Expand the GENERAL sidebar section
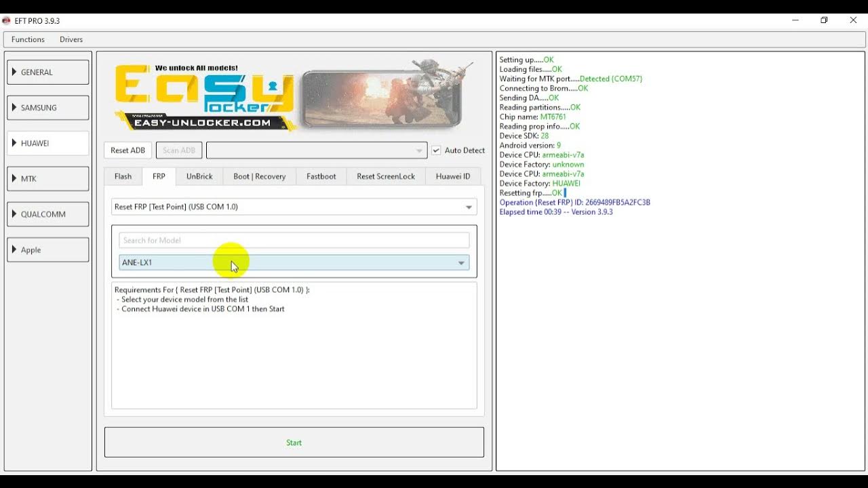 47,73
